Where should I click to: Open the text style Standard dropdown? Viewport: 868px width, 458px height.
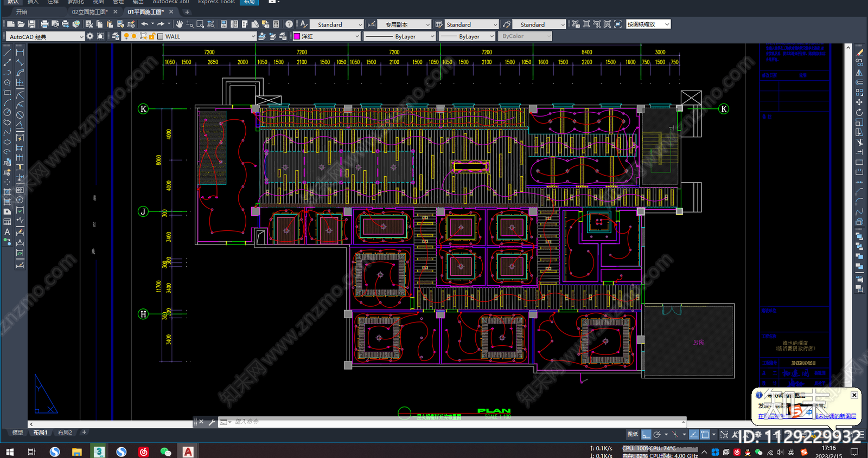pos(336,24)
